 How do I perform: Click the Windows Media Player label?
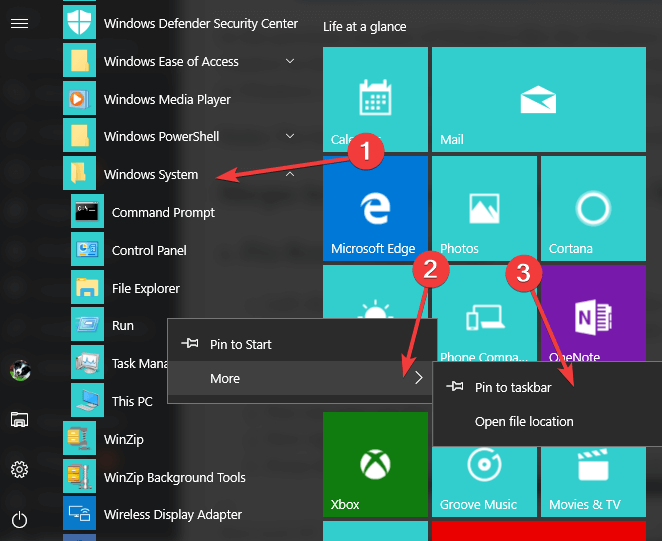167,99
